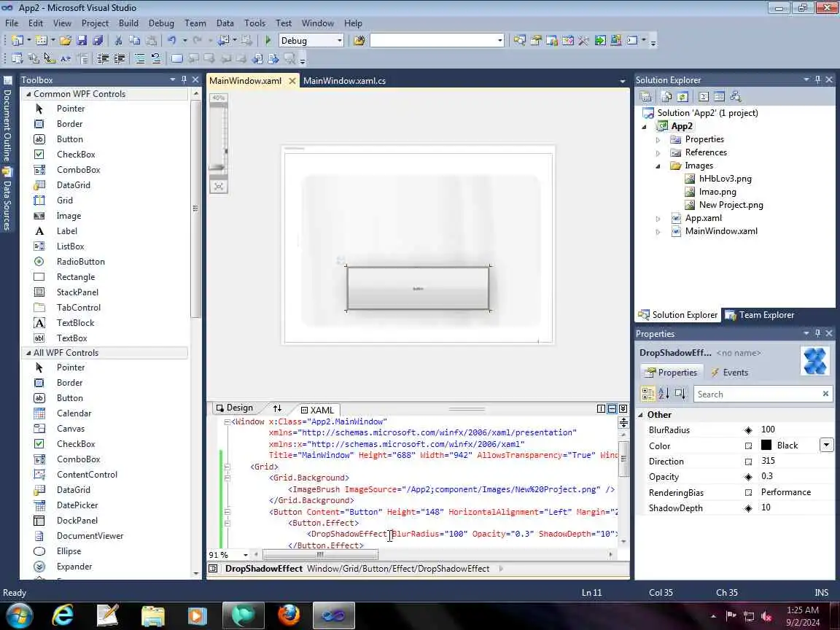Expand the MainWindow.xaml tree node

pos(658,232)
